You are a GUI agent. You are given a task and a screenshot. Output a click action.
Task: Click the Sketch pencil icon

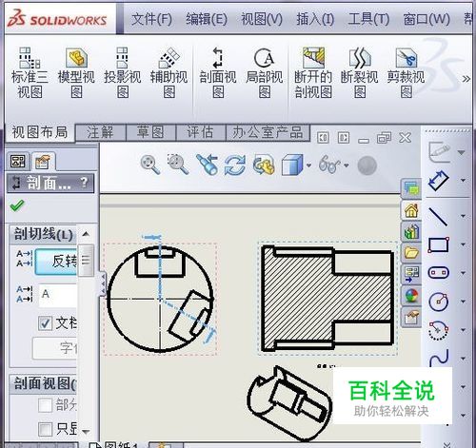pyautogui.click(x=440, y=152)
